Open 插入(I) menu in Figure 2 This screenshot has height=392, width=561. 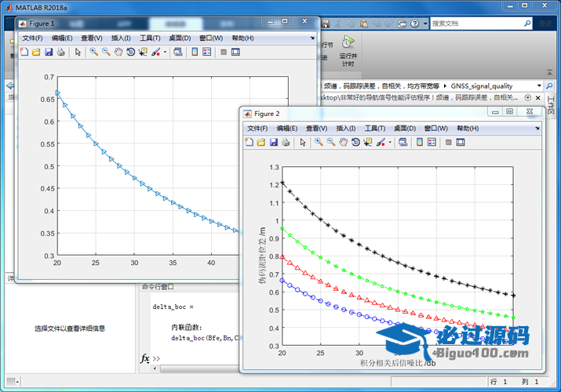pos(346,128)
